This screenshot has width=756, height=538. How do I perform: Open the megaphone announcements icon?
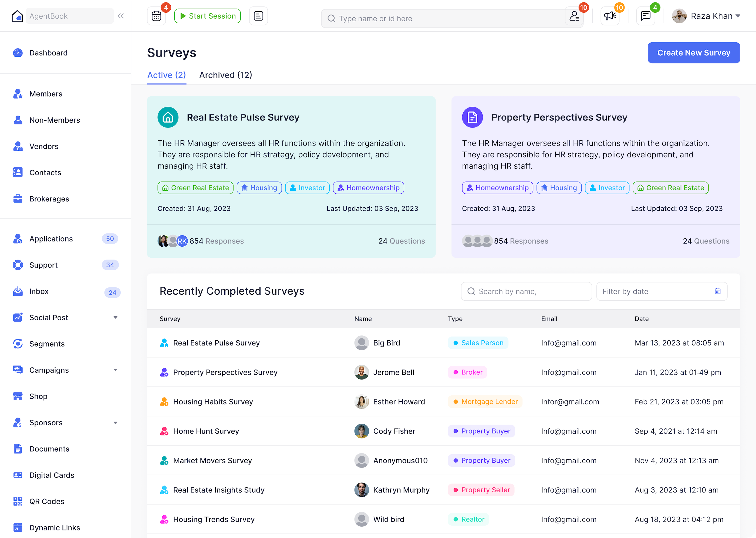pos(610,16)
